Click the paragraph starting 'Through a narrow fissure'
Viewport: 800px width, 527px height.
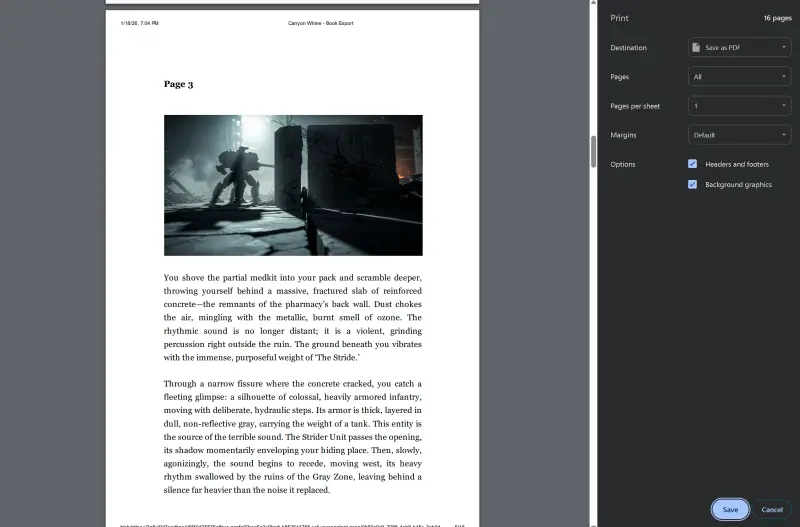tap(293, 437)
